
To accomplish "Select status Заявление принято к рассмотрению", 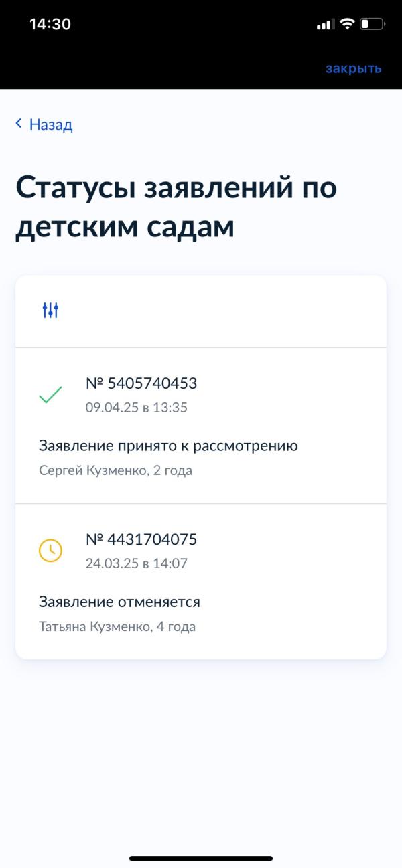I will 168,446.
